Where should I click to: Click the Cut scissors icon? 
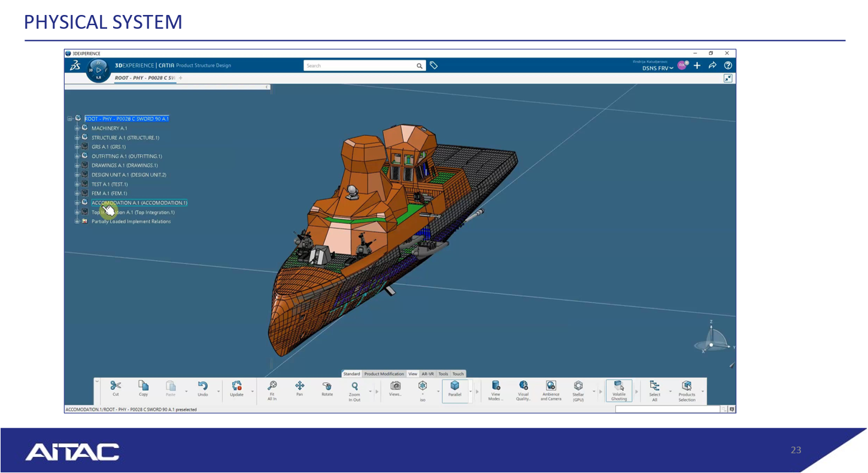[116, 386]
